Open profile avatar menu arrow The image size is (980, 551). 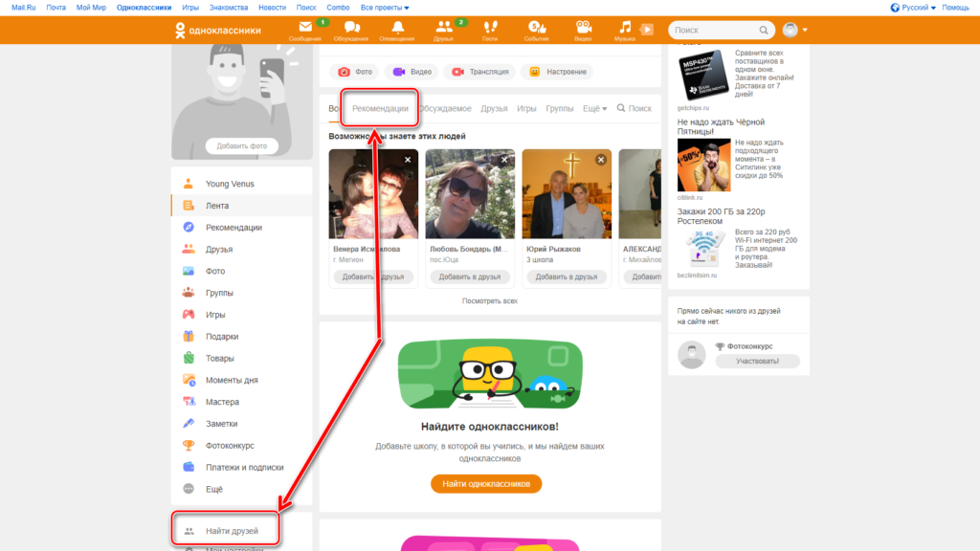coord(805,30)
